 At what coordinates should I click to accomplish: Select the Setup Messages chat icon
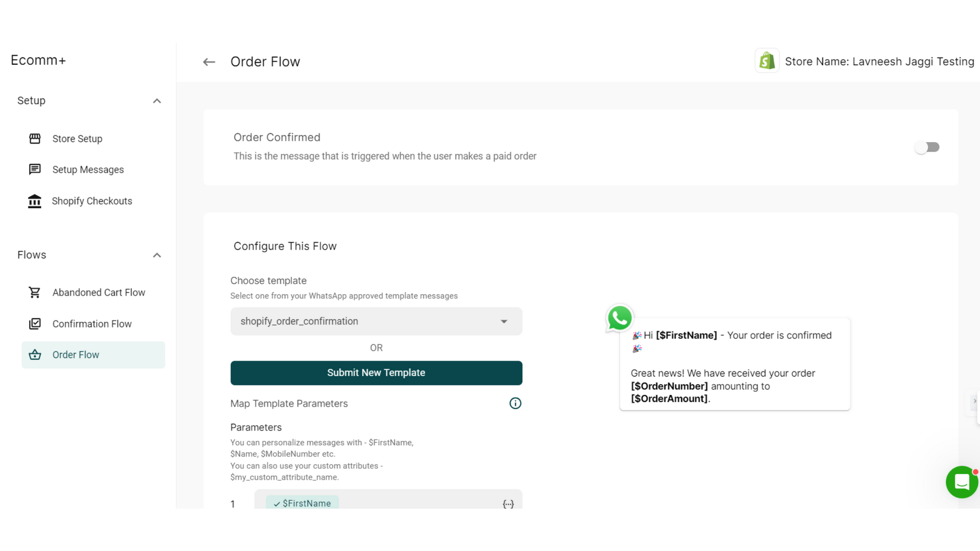(34, 169)
